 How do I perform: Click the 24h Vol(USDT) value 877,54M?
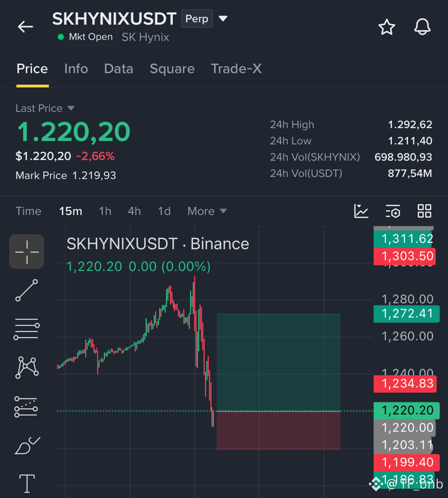pos(410,174)
